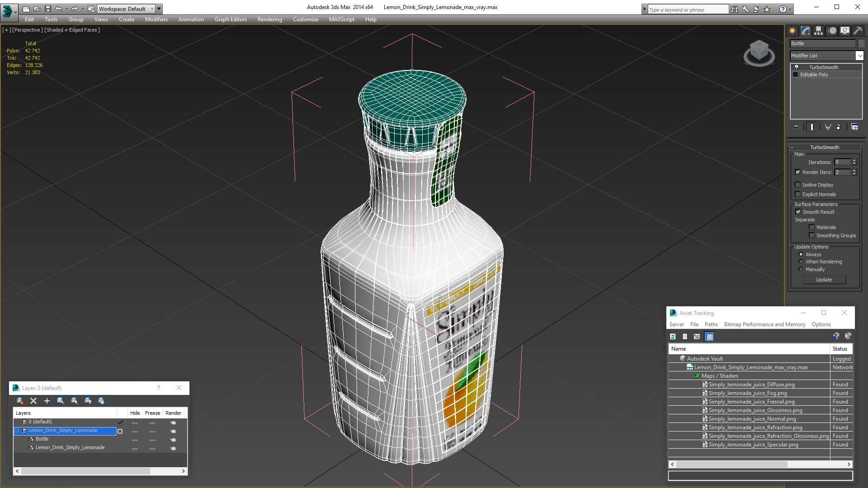The height and width of the screenshot is (488, 868).
Task: Click Asset Tracking globe help icon
Action: pyautogui.click(x=836, y=336)
